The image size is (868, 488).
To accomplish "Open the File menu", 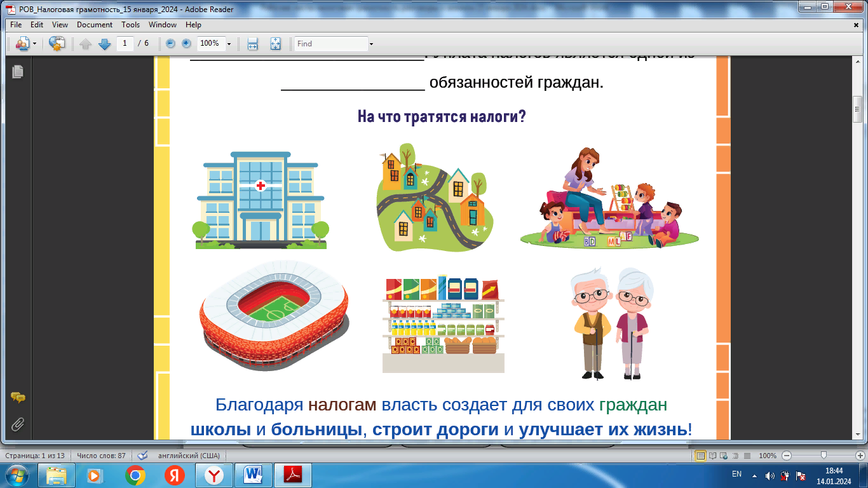I will click(16, 25).
